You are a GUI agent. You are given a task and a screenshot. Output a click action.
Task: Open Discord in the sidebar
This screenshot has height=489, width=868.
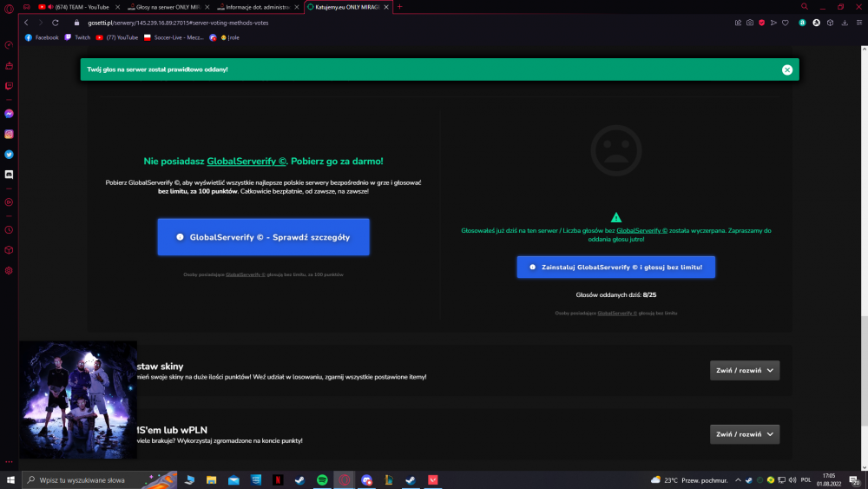9,175
